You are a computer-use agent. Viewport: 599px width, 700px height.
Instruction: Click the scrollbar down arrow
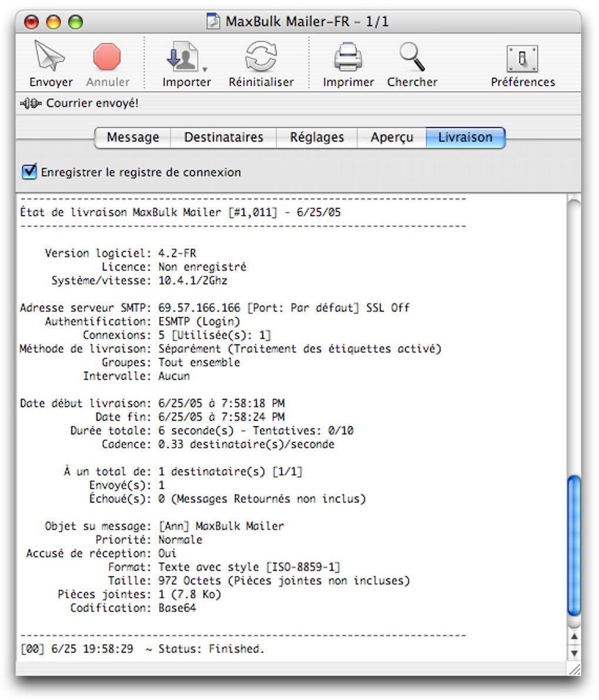click(574, 652)
